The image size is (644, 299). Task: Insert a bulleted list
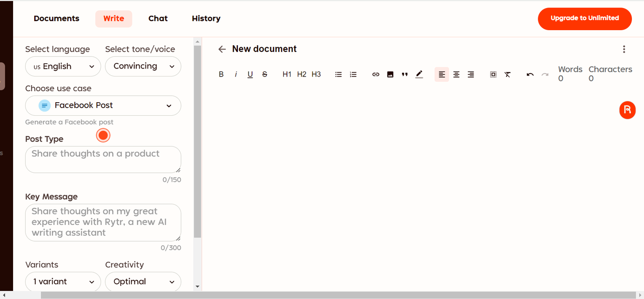coord(339,74)
